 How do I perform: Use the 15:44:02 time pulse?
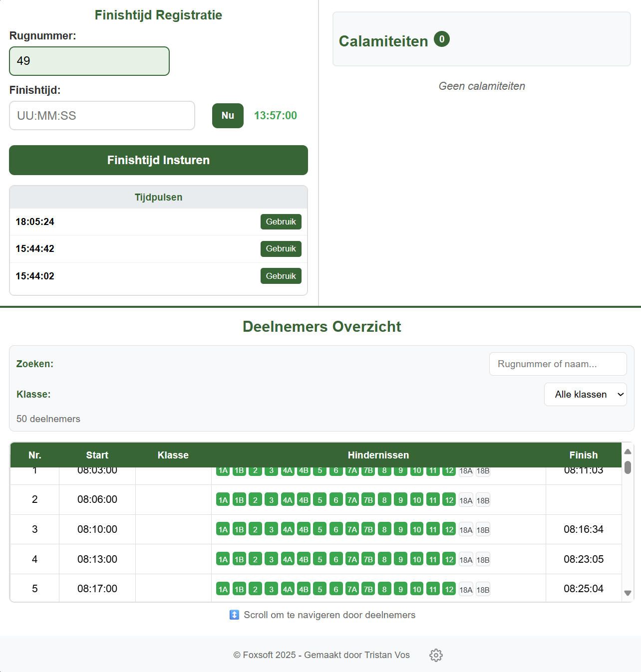click(281, 276)
